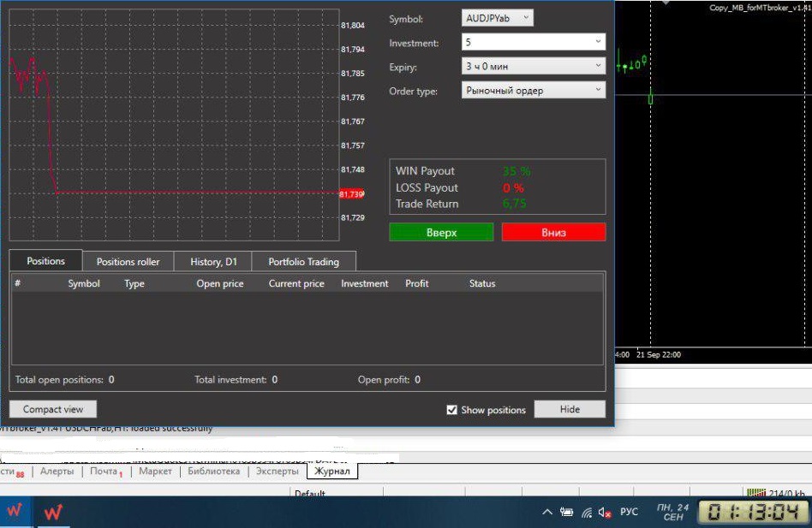Expand the Investment amount dropdown
The width and height of the screenshot is (812, 528).
pos(533,42)
